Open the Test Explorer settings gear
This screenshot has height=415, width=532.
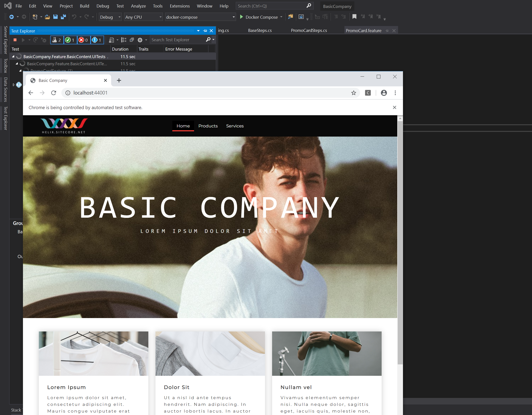(140, 40)
